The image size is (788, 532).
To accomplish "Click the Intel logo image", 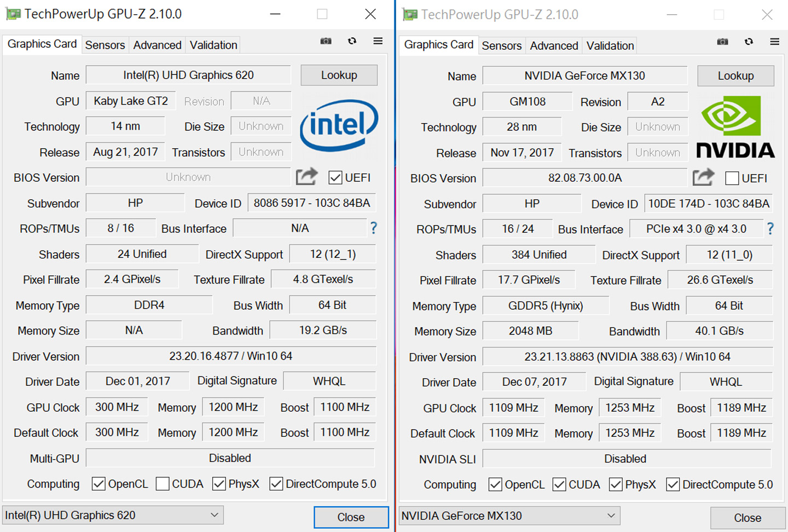I will [339, 125].
